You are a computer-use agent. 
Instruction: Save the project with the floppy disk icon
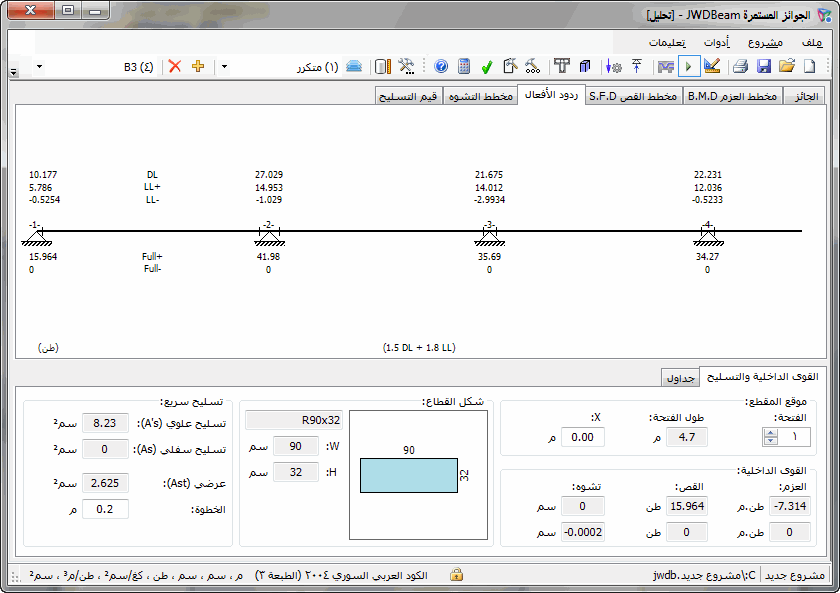[764, 66]
